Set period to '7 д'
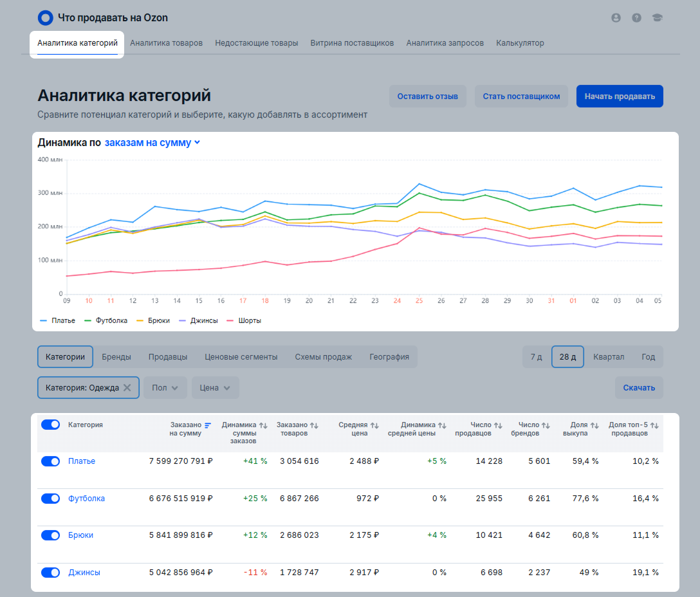Image resolution: width=700 pixels, height=597 pixels. tap(536, 357)
